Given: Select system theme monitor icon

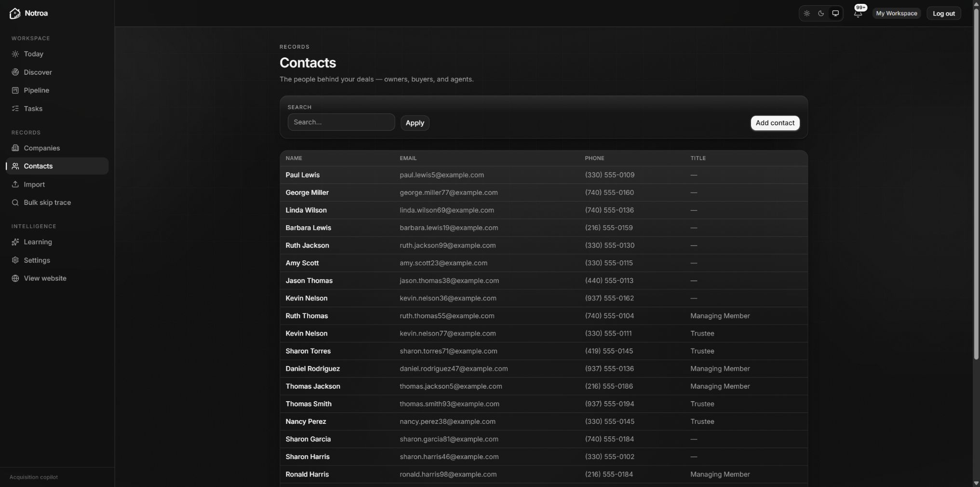Looking at the screenshot, I should 835,14.
